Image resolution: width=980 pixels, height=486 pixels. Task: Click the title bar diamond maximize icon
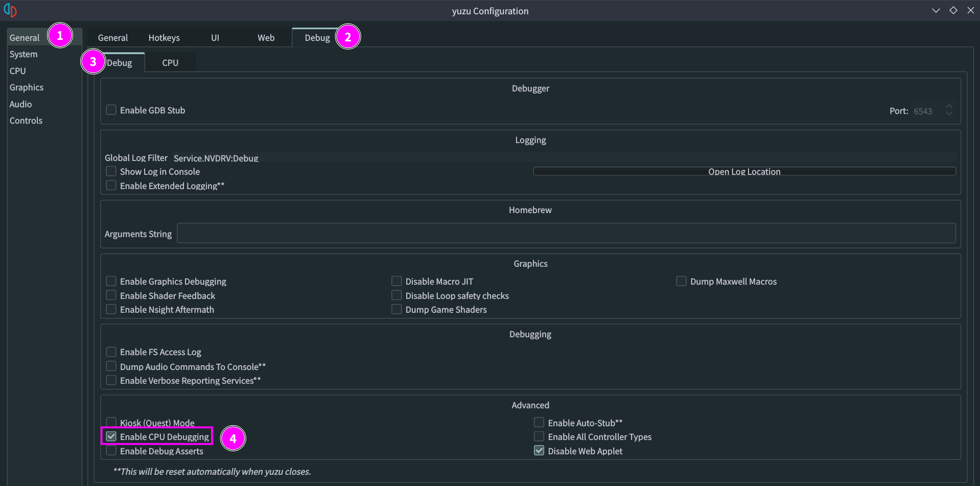(x=953, y=10)
